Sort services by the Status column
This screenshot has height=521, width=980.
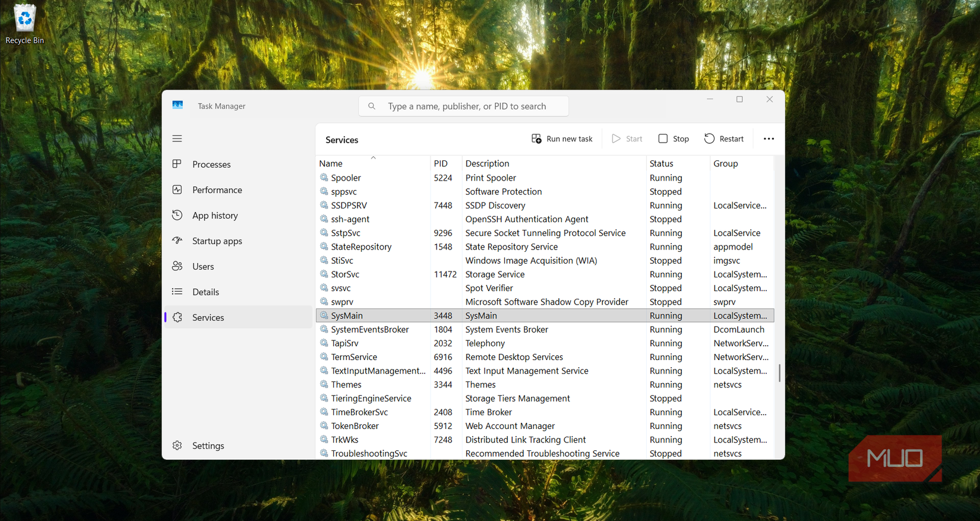tap(678, 163)
